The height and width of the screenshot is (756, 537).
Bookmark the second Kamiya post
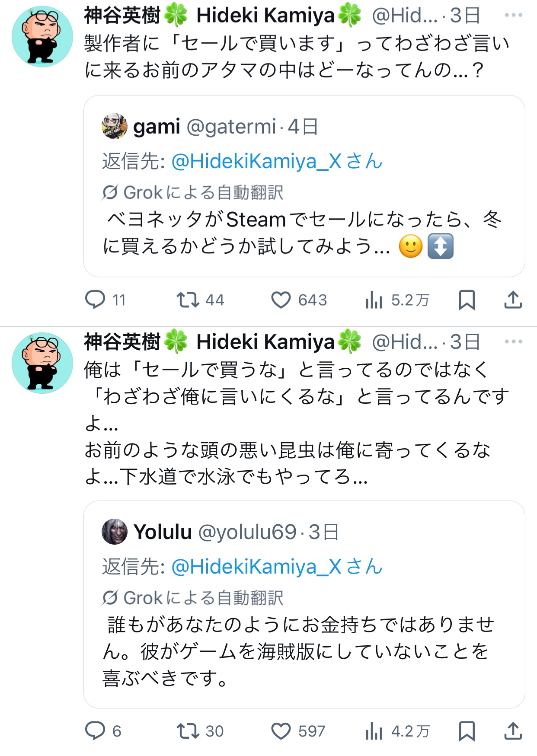[x=467, y=730]
